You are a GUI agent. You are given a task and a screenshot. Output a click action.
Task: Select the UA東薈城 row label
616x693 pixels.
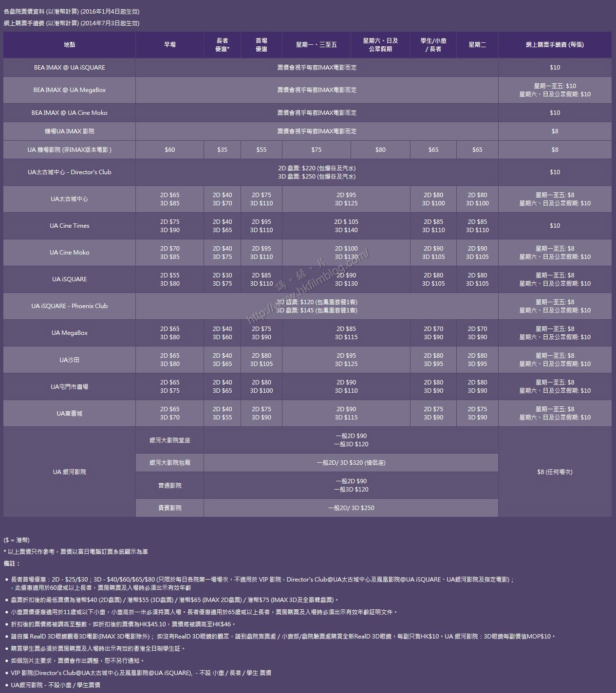point(69,413)
